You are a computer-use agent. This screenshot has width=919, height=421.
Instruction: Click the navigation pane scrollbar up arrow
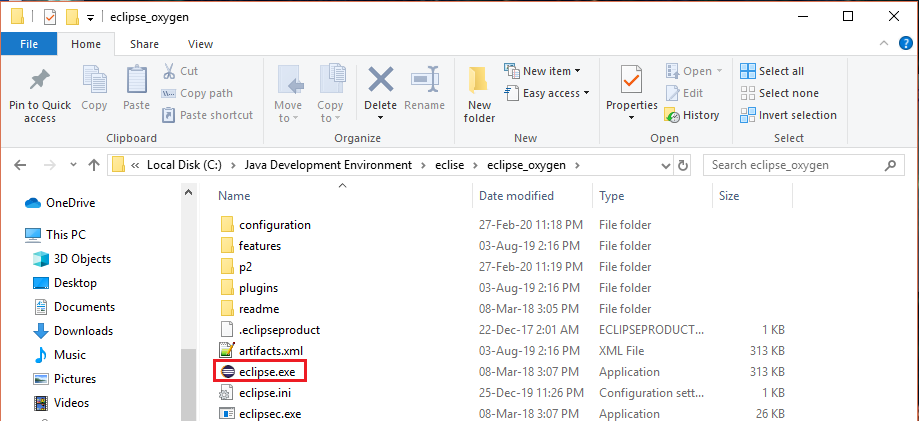point(189,192)
